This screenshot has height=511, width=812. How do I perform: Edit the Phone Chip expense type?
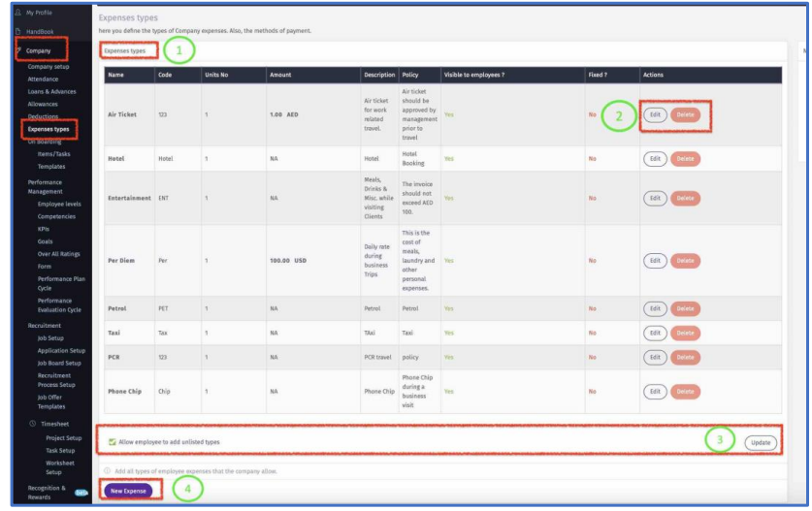[653, 391]
